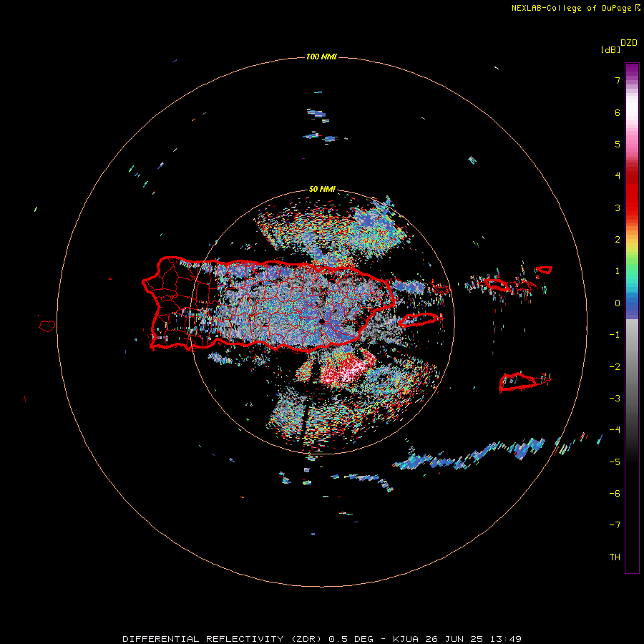Click the 2 tick label on color scale
Image resolution: width=644 pixels, height=644 pixels.
tap(618, 240)
